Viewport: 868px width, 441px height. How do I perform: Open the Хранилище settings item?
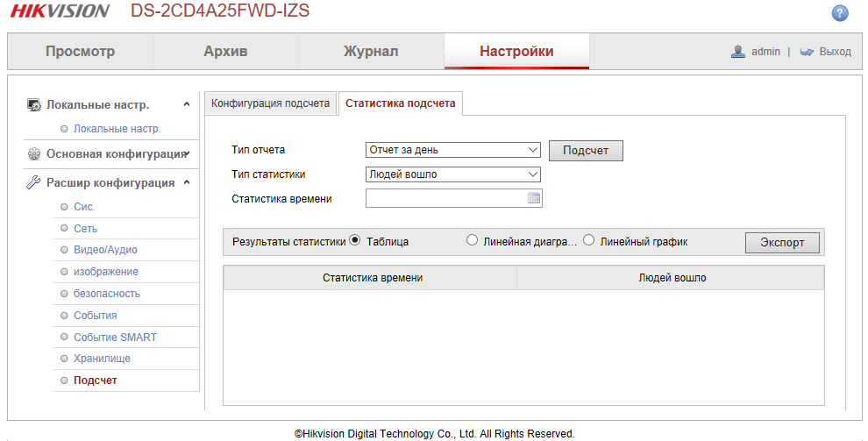point(102,359)
